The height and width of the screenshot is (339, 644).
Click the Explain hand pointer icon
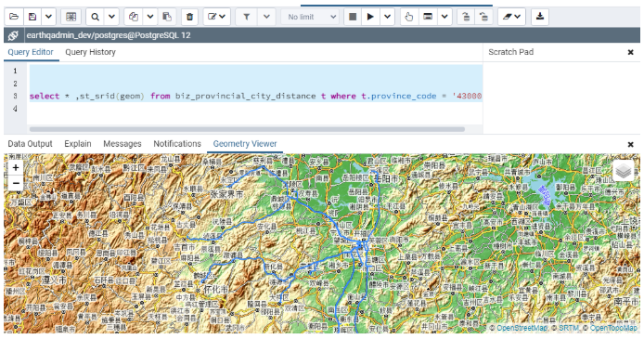point(408,17)
